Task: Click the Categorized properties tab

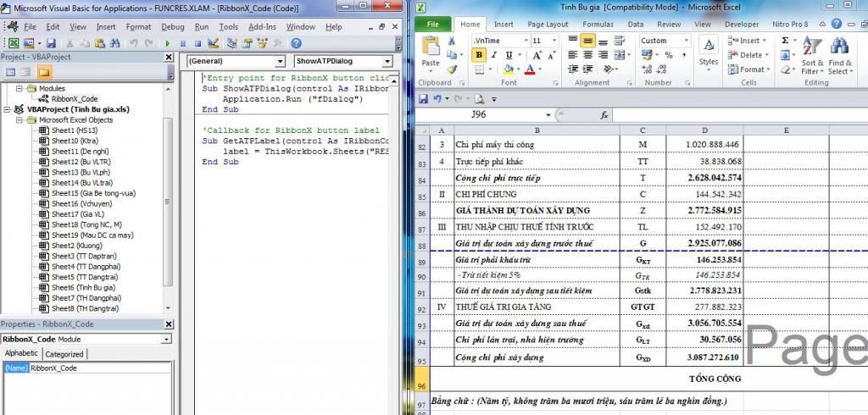Action: click(x=64, y=354)
